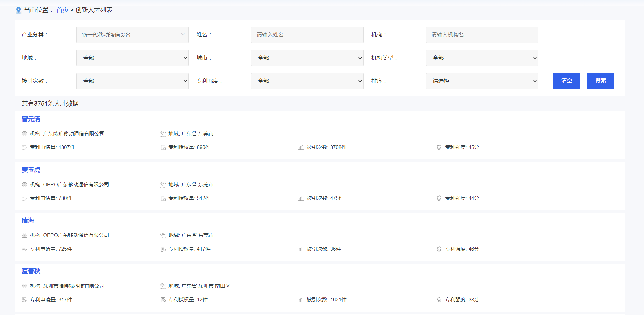The width and height of the screenshot is (644, 315).
Task: Click the 清空 clear button
Action: point(567,81)
